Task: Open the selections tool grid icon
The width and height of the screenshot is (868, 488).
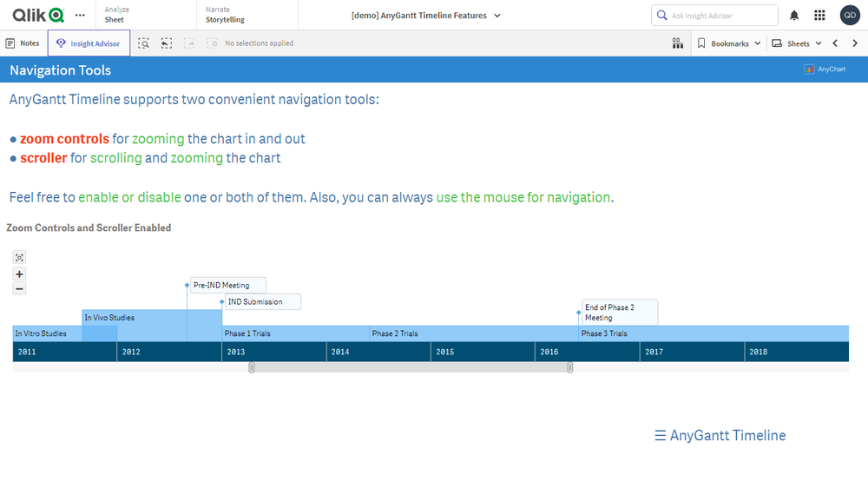Action: coord(678,43)
